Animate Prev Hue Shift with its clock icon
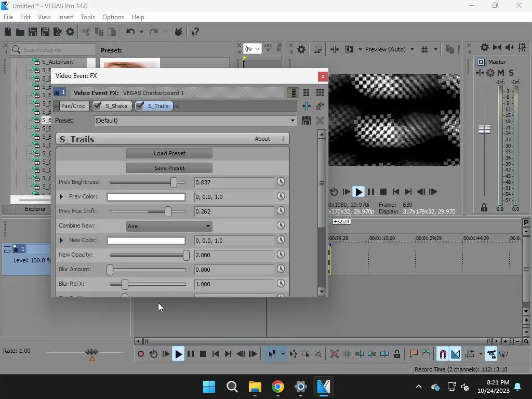 click(281, 211)
